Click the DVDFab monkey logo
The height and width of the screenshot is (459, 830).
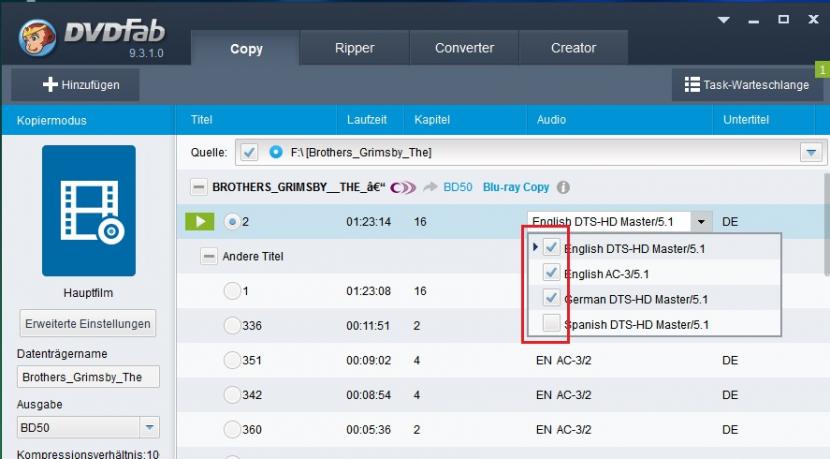[37, 39]
